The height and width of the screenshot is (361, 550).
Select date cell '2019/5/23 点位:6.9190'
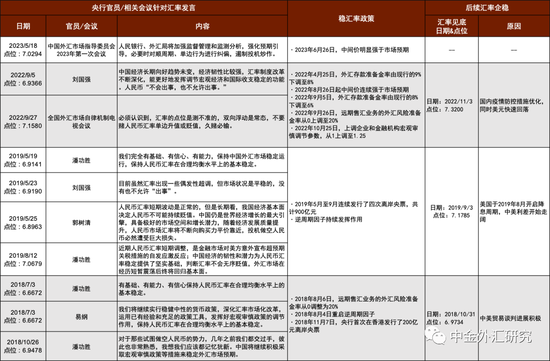(x=23, y=187)
